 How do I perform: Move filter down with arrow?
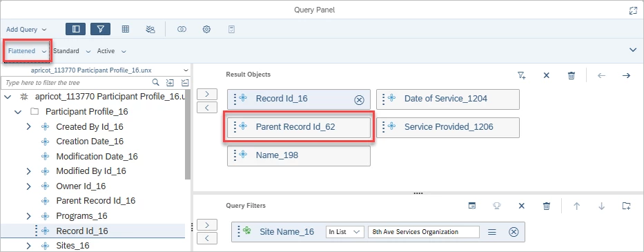click(x=602, y=206)
